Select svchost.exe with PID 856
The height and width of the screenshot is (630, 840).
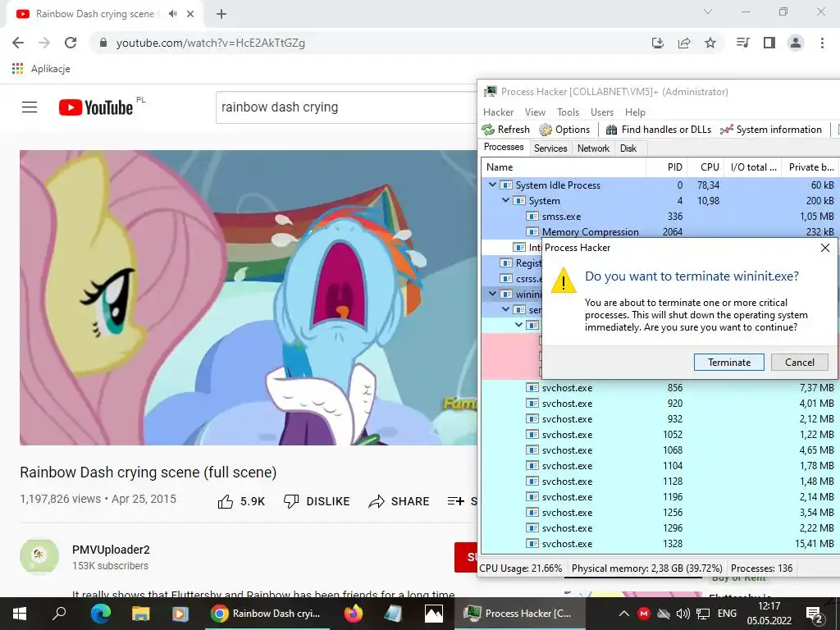pos(660,387)
